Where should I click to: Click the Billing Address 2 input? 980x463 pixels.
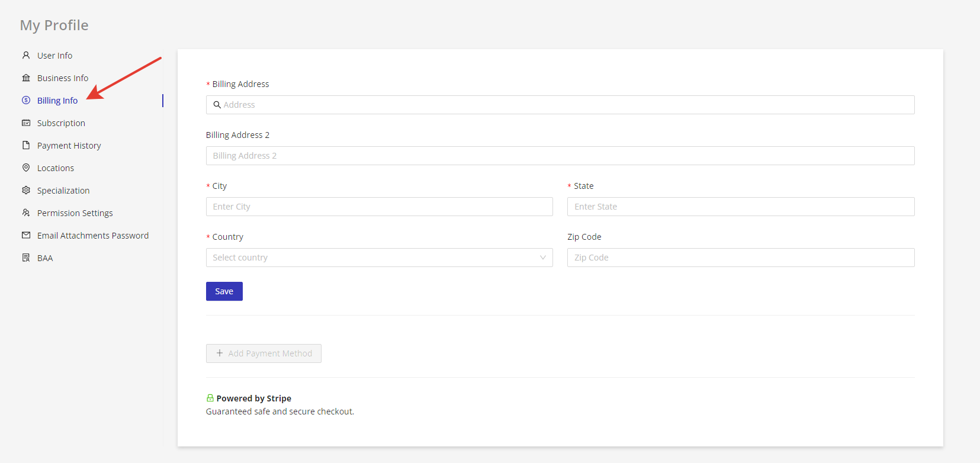coord(560,156)
